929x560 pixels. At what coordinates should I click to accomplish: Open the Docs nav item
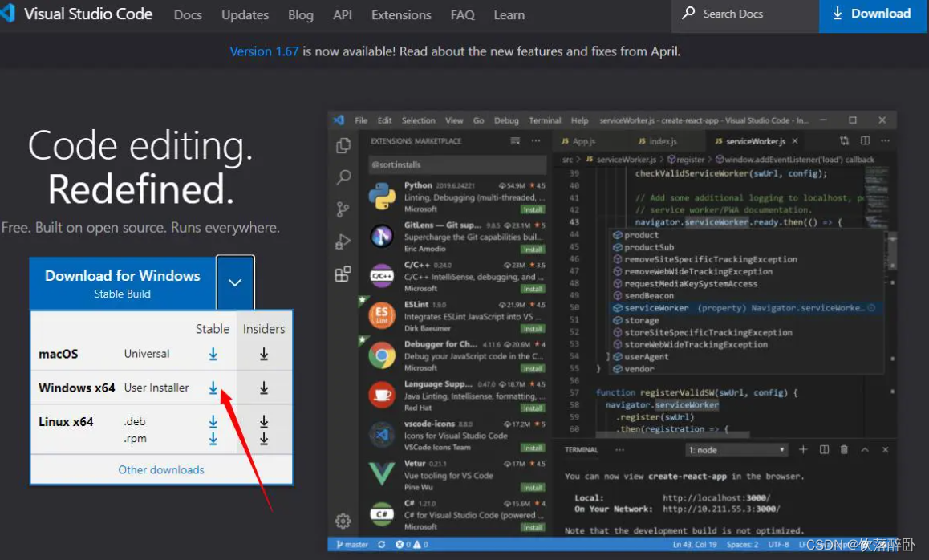(188, 14)
